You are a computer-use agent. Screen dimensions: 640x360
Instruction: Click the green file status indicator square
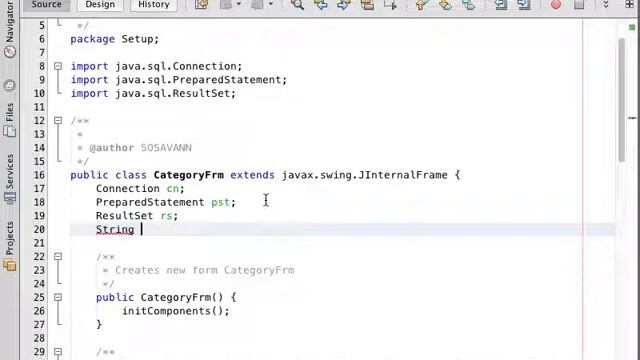pos(632,27)
